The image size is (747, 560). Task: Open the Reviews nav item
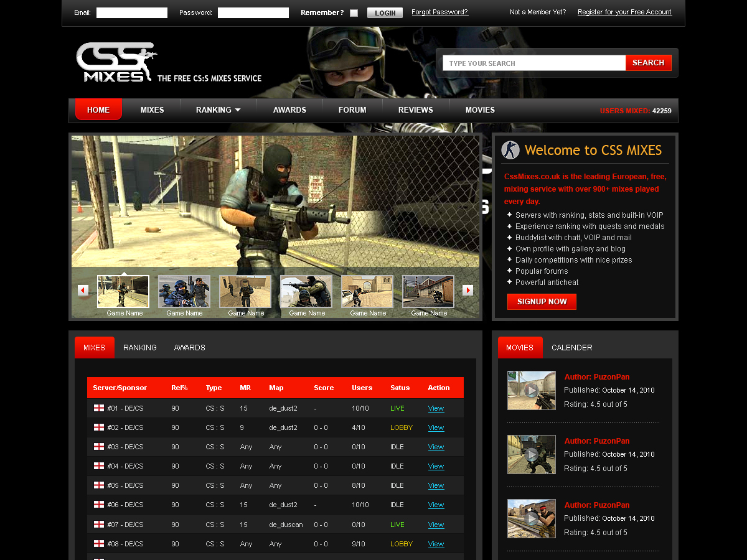416,110
